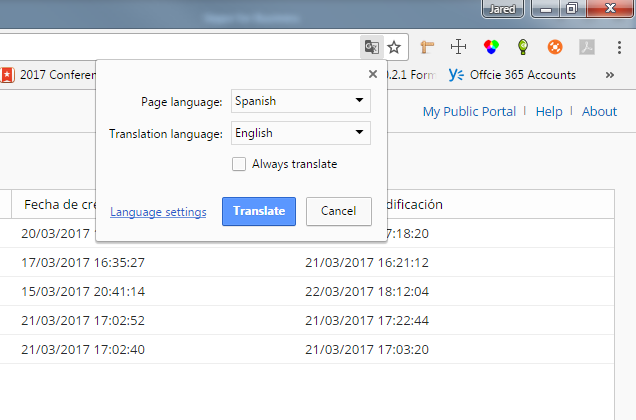This screenshot has width=636, height=420.
Task: Click the paint roller extension icon
Action: 427,46
